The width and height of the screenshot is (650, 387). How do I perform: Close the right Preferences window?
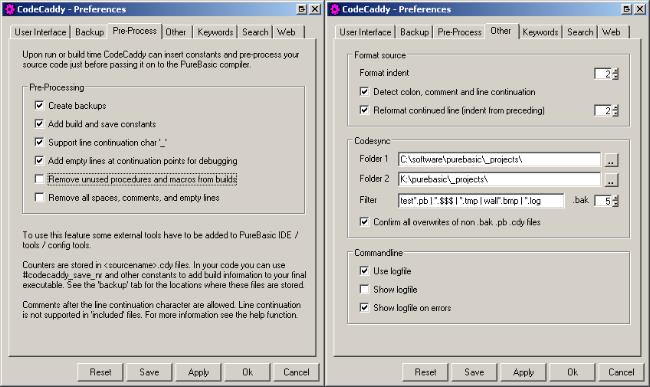(x=640, y=9)
